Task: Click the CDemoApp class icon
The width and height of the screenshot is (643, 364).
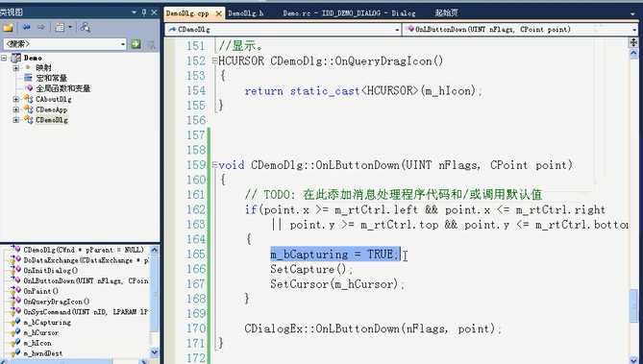Action: click(x=28, y=109)
